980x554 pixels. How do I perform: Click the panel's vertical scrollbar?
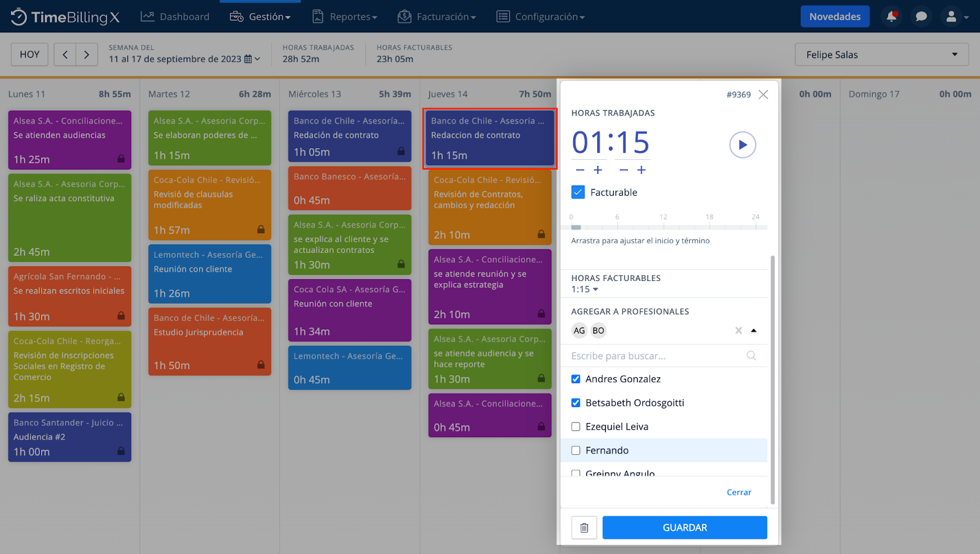tap(772, 380)
